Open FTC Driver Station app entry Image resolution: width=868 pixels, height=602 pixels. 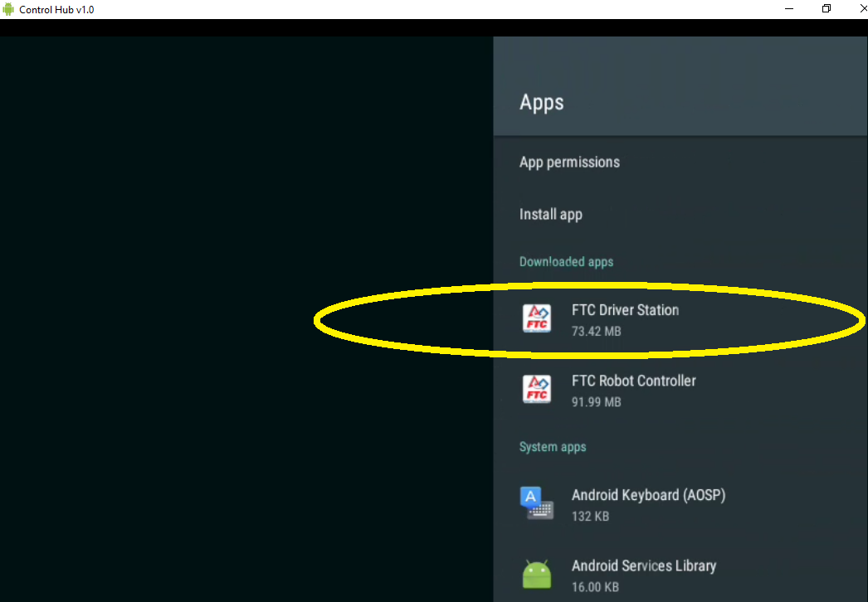click(x=680, y=320)
